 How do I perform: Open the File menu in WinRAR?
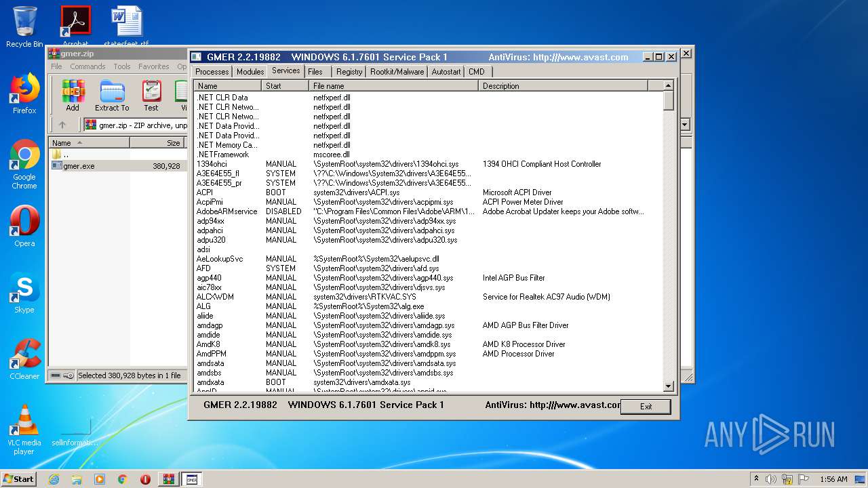pyautogui.click(x=56, y=66)
